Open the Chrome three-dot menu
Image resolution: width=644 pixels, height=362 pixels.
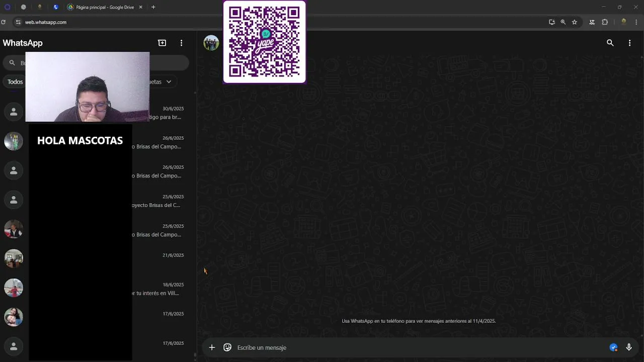coord(636,22)
